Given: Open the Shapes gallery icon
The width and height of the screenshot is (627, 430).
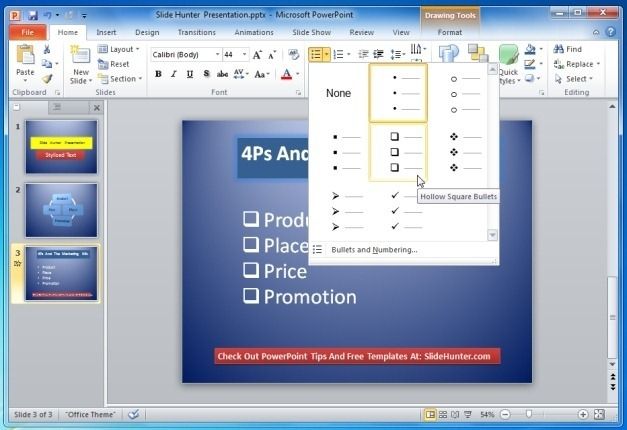Looking at the screenshot, I should [x=449, y=54].
